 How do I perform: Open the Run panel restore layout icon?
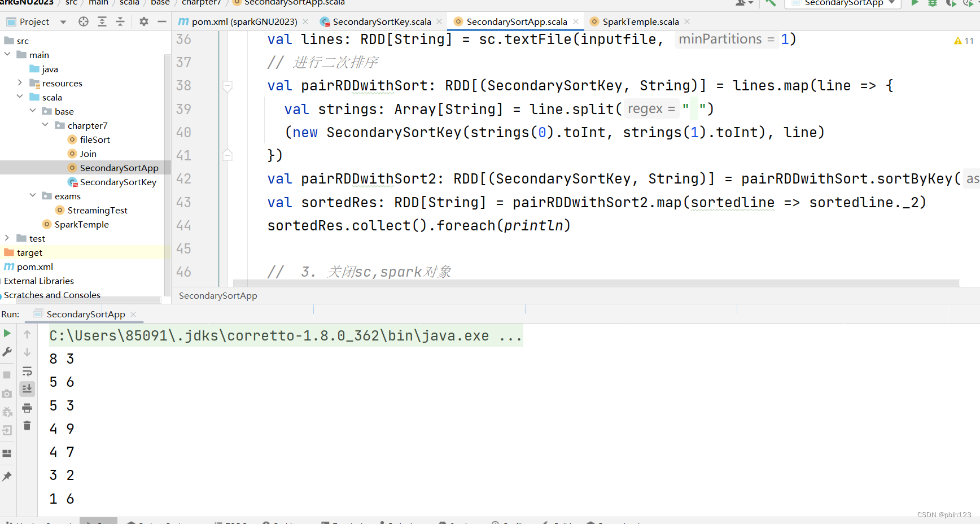[x=7, y=453]
